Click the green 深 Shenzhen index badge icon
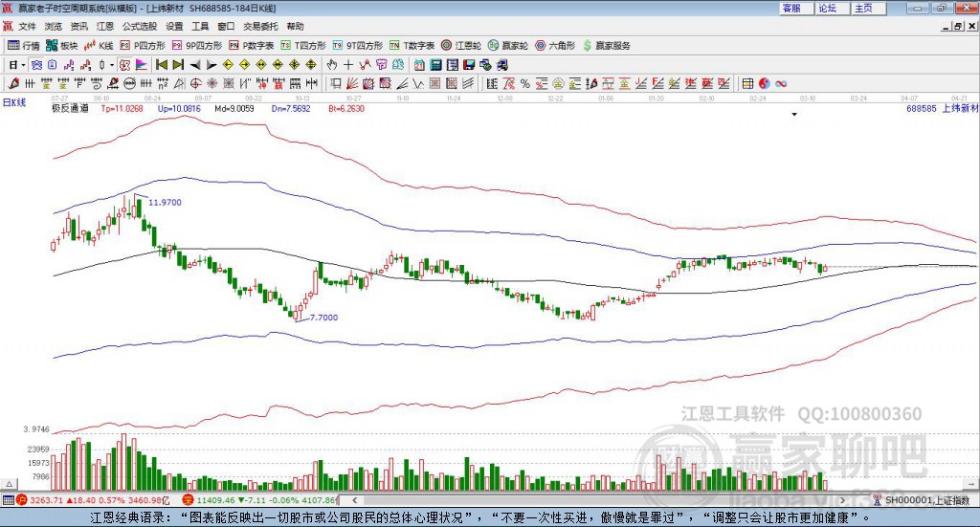Screen dimensions: 980x527 (188, 499)
